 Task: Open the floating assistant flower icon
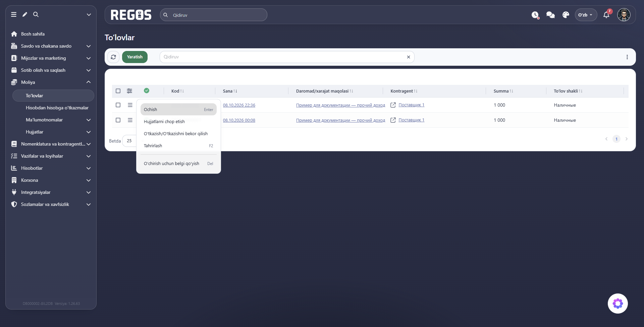[618, 304]
